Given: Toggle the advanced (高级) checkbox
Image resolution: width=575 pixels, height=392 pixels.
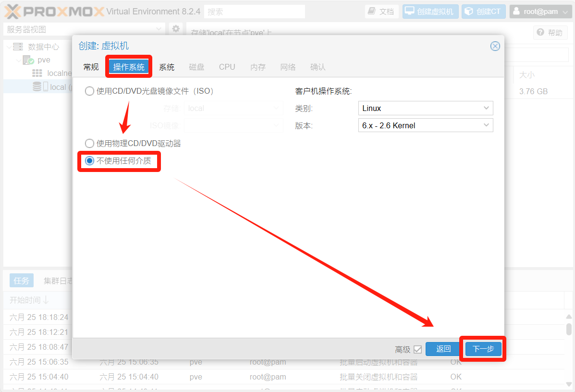Looking at the screenshot, I should (417, 349).
